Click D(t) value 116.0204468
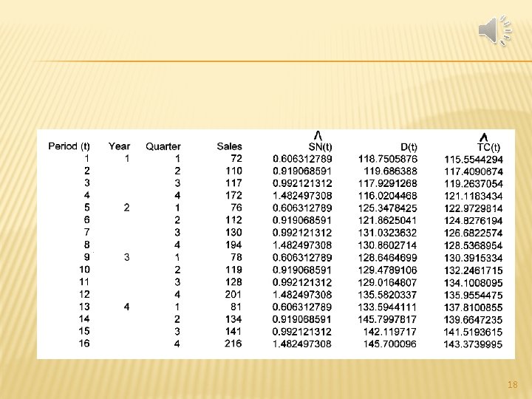This screenshot has width=532, height=399. pyautogui.click(x=388, y=196)
